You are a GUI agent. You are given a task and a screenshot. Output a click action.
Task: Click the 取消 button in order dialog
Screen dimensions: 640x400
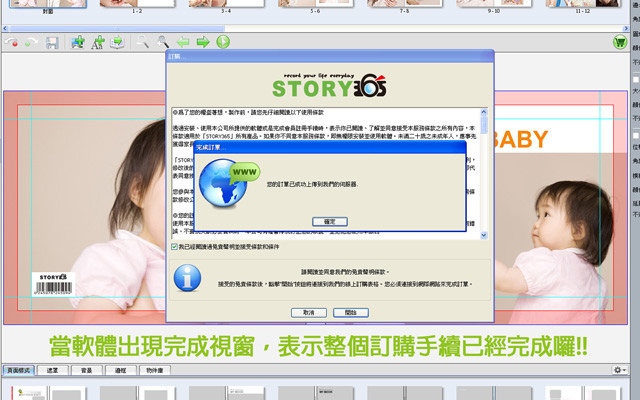[x=309, y=312]
